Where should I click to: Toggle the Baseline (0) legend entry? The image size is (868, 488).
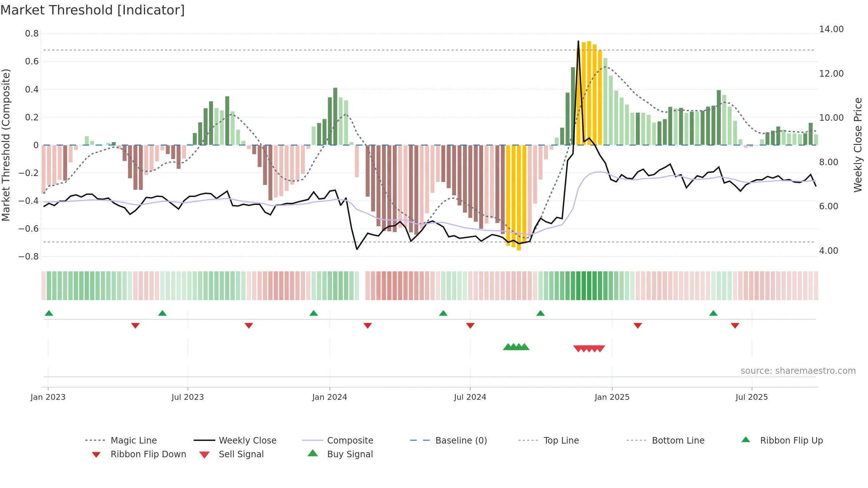click(448, 440)
